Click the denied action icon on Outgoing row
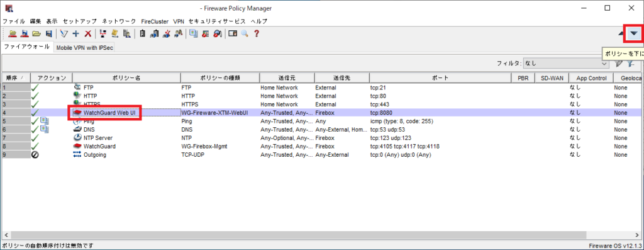644x250 pixels. click(35, 155)
